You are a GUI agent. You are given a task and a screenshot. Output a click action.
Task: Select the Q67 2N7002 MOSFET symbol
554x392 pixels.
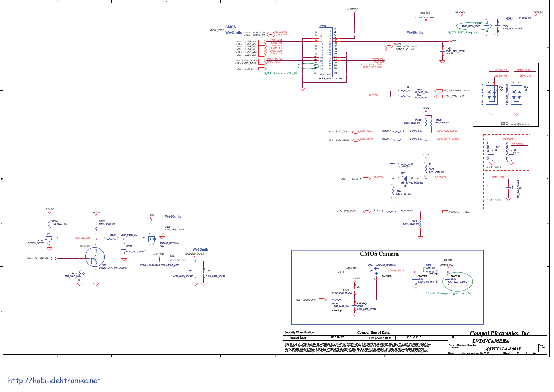pos(49,239)
